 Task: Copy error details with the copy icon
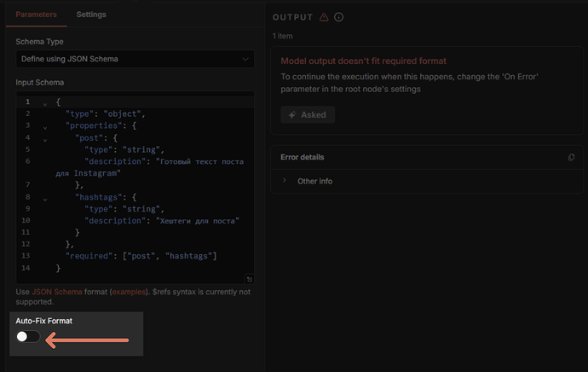point(572,157)
